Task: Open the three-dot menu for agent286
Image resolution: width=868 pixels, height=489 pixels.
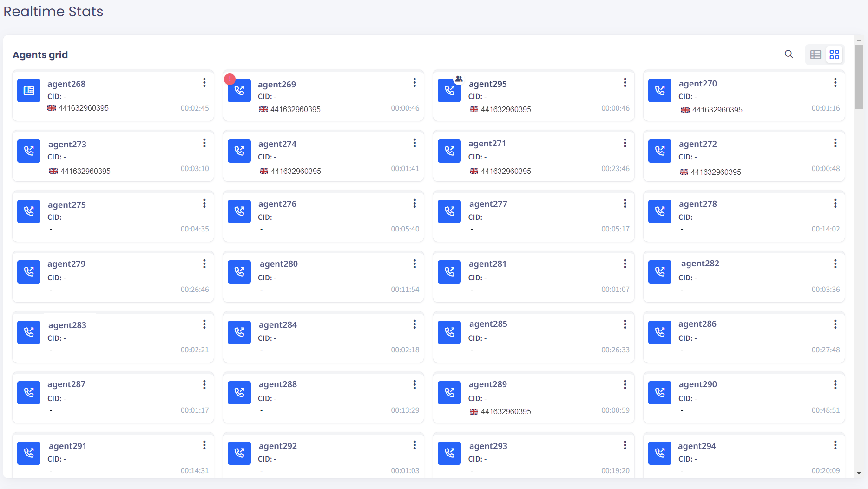Action: click(835, 324)
